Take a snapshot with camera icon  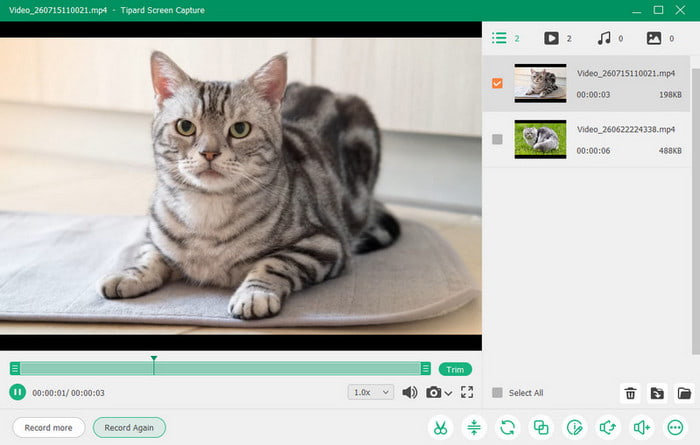click(x=433, y=392)
